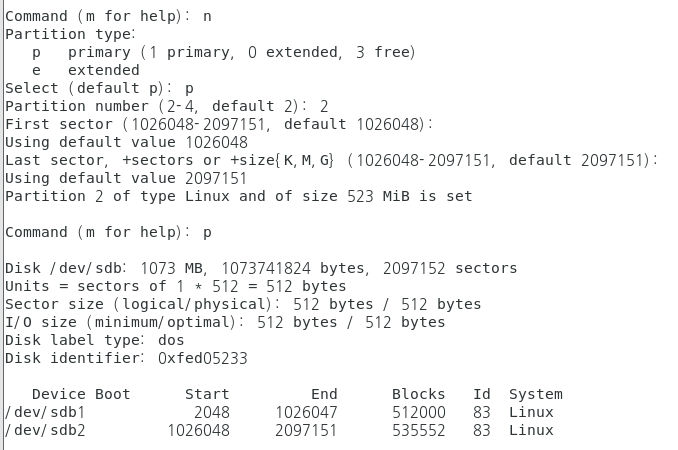Click the first 'Command (m for help): n' line
The image size is (678, 450).
[x=108, y=16]
